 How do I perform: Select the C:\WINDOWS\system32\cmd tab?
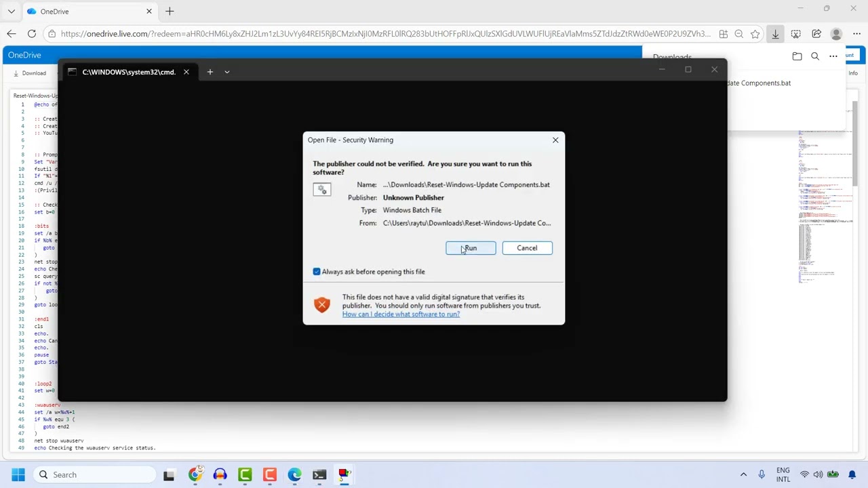pyautogui.click(x=128, y=72)
